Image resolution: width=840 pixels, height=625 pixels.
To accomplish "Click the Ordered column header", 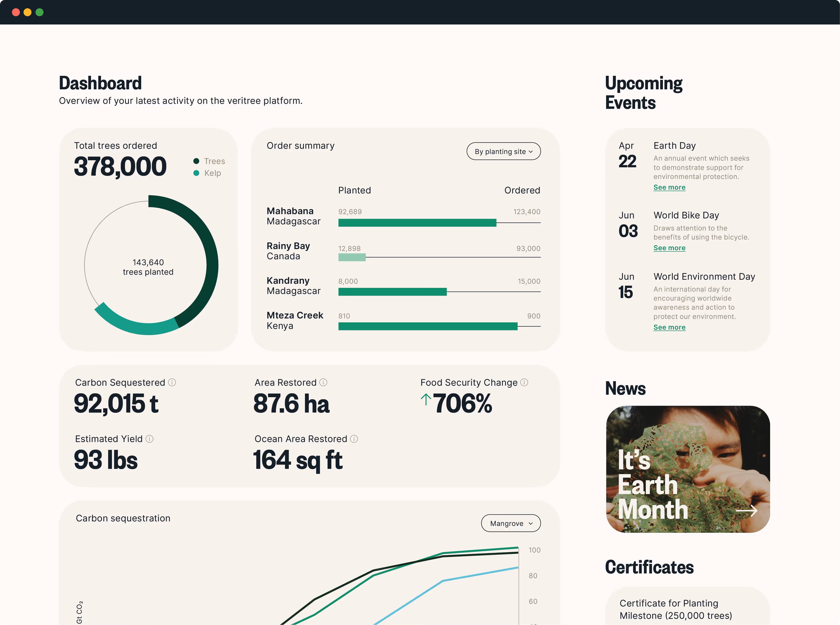I will tap(522, 190).
